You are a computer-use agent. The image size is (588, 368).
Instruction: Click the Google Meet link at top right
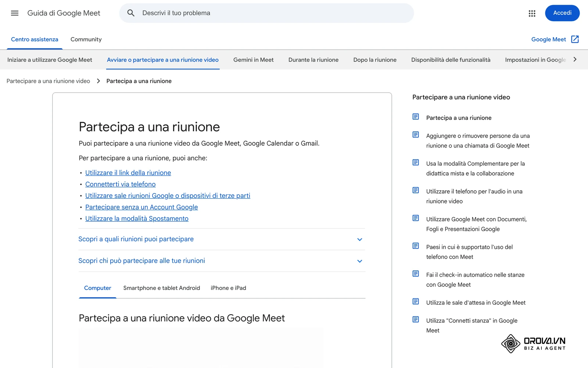(x=548, y=39)
